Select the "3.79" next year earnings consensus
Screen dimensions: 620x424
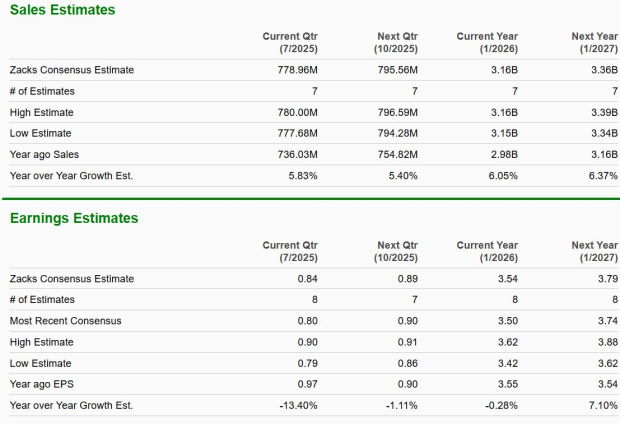tap(608, 279)
